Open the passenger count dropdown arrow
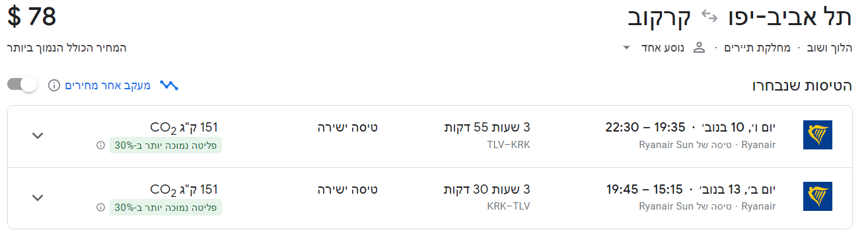The image size is (868, 238). click(x=626, y=48)
